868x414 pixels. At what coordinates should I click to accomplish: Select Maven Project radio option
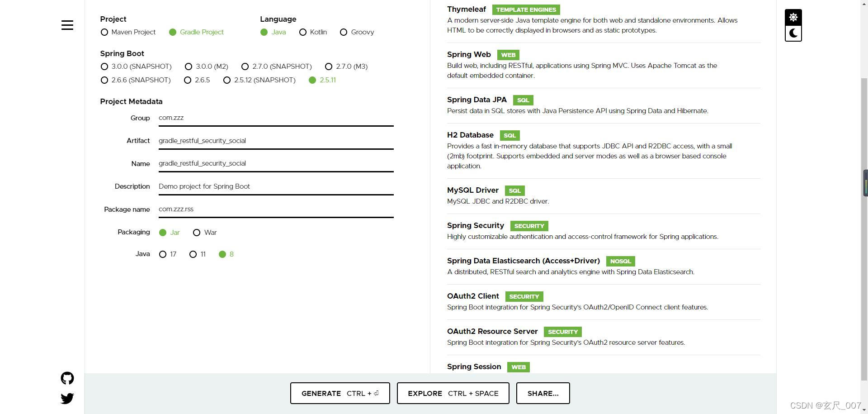click(128, 32)
